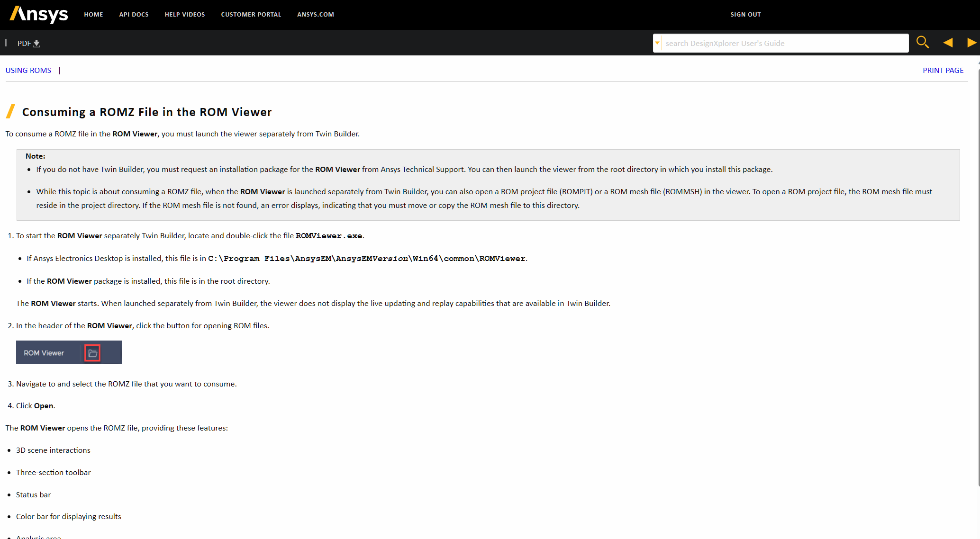Viewport: 980px width, 539px height.
Task: Click PRINT PAGE link
Action: tap(943, 71)
